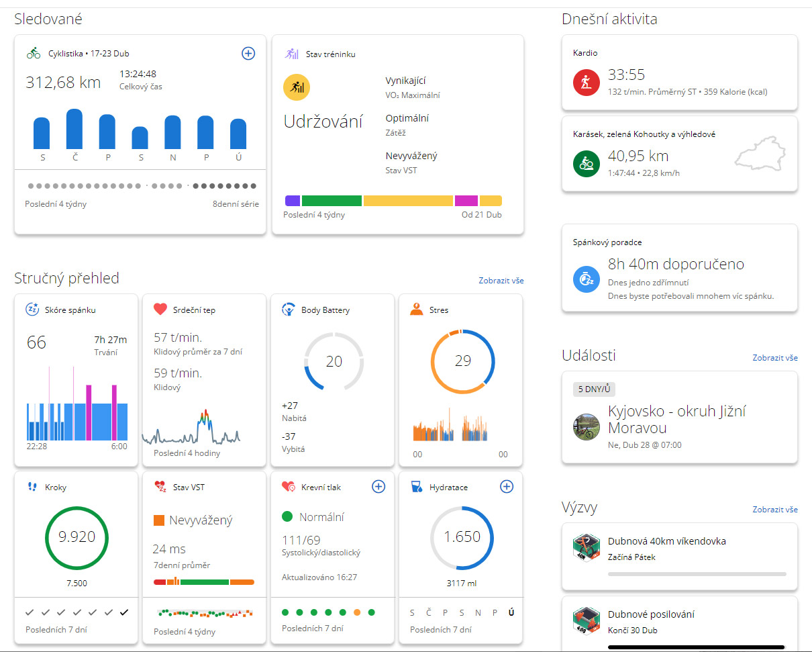Show all challenges via Výzvy Zobrazit vše
Viewport: 812px width, 652px height.
774,509
